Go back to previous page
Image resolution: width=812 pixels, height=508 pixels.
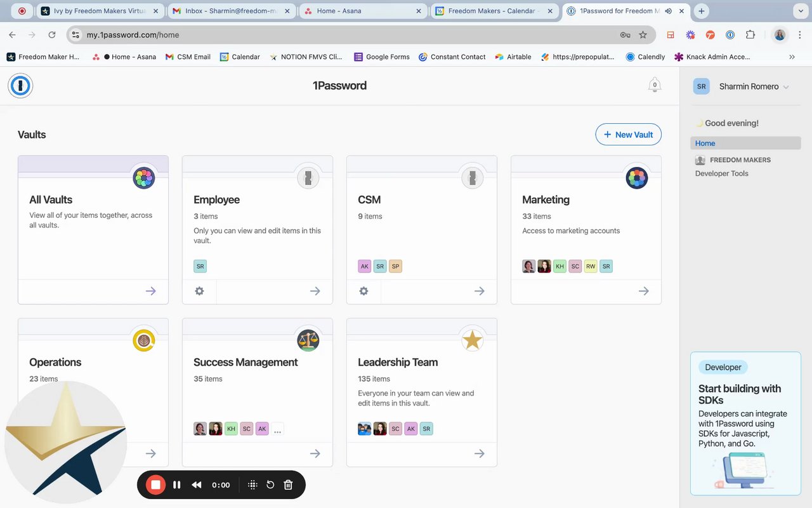click(12, 35)
